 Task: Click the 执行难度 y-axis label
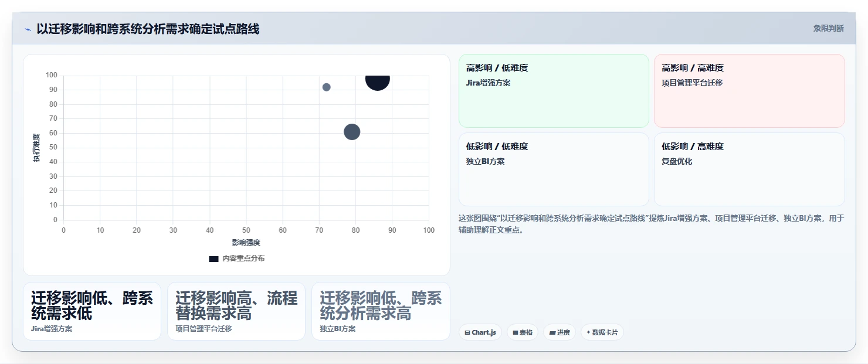point(36,148)
